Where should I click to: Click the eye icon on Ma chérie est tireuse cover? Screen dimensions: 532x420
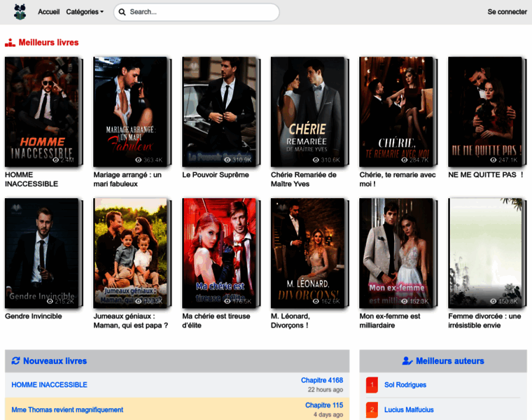(227, 301)
